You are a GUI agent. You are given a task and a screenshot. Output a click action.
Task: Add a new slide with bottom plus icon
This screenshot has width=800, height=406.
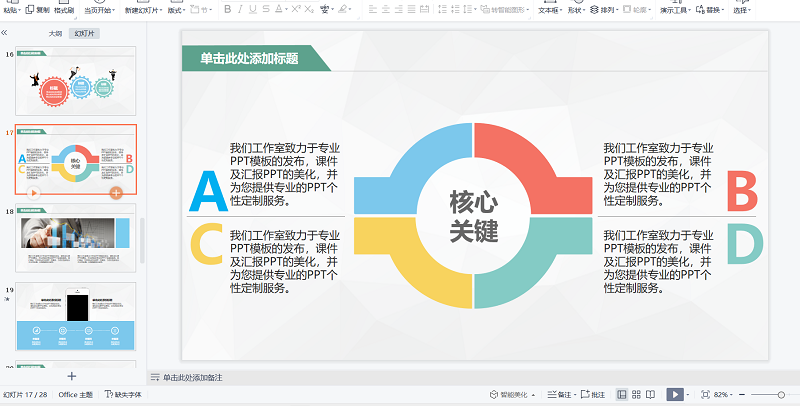click(x=71, y=376)
